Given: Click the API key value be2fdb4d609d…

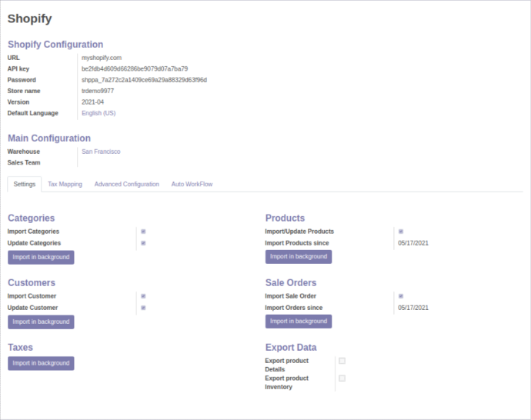Looking at the screenshot, I should 135,68.
